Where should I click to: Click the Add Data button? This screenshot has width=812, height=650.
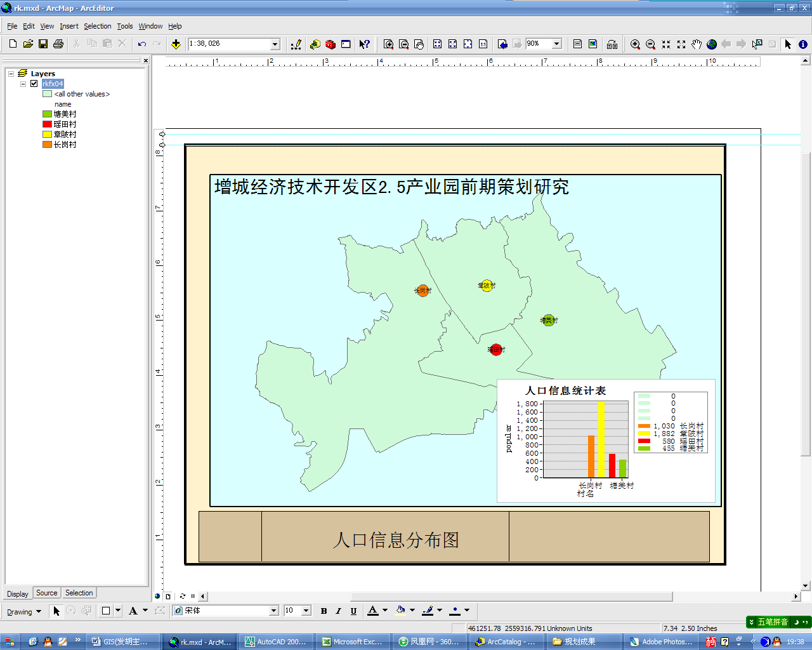pos(176,44)
